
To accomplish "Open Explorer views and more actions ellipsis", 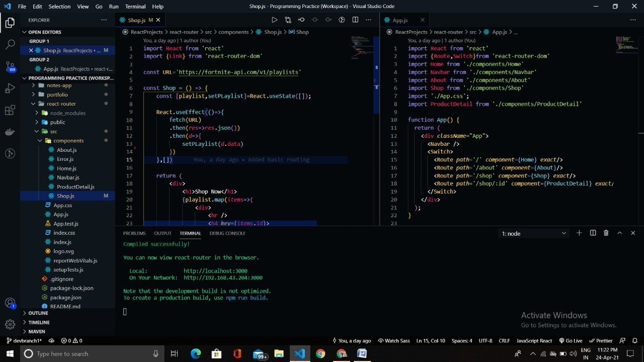I will (x=104, y=20).
